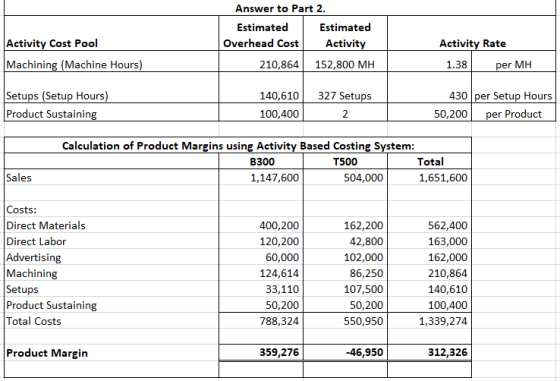Select the 'Answer to Part 2.' title cell
560x381 pixels.
pos(280,8)
